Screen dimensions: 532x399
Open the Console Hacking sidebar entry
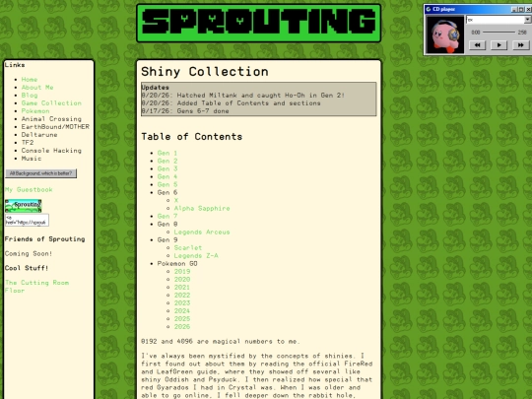coord(51,151)
